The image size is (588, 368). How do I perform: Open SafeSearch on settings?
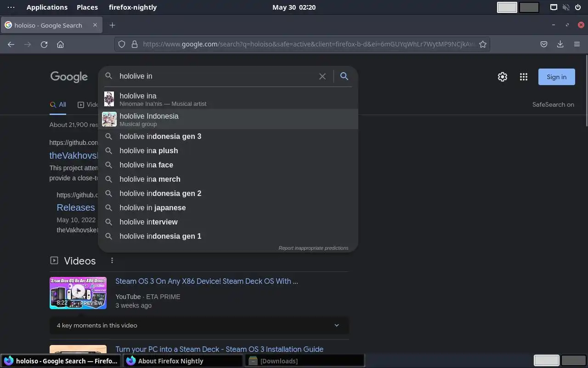(x=553, y=104)
